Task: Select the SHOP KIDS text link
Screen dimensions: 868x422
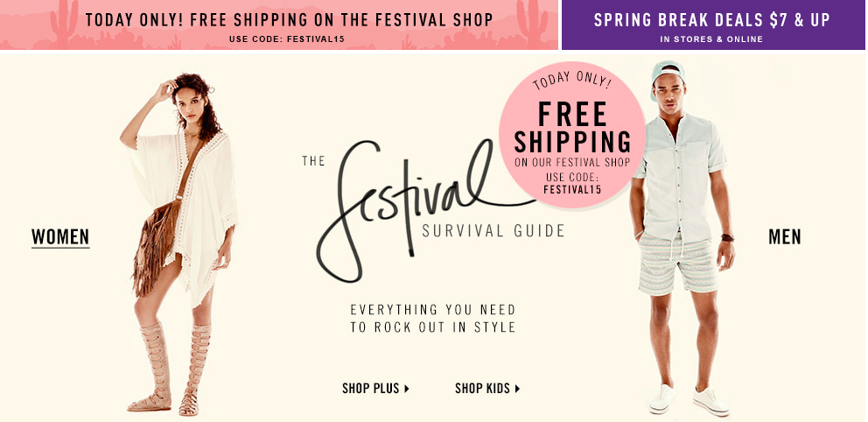Action: pyautogui.click(x=482, y=389)
